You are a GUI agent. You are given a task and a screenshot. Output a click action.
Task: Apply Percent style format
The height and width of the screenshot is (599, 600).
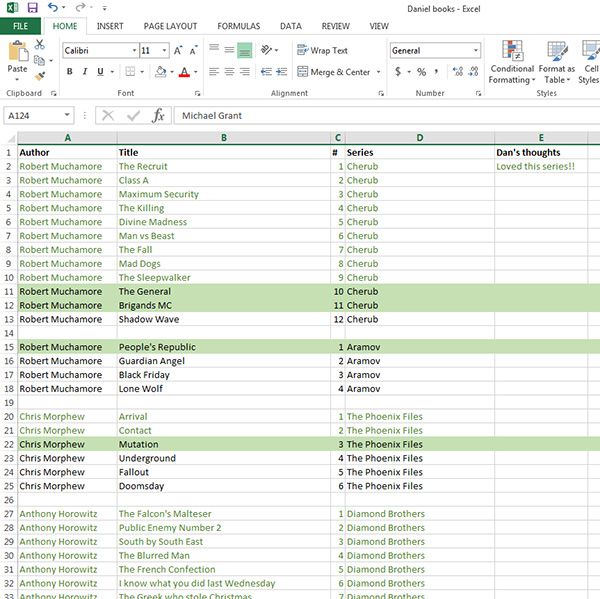point(421,72)
